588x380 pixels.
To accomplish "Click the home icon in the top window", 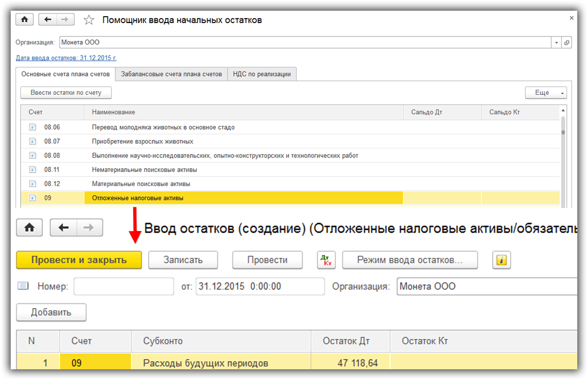I will [24, 19].
